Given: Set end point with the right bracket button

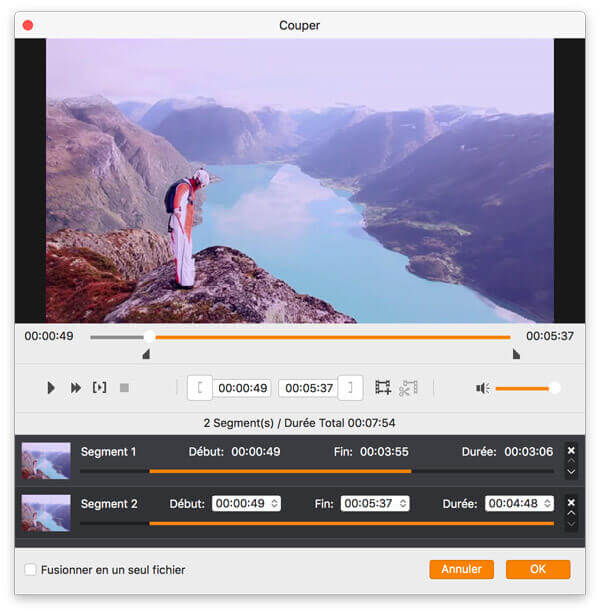Looking at the screenshot, I should coord(350,388).
